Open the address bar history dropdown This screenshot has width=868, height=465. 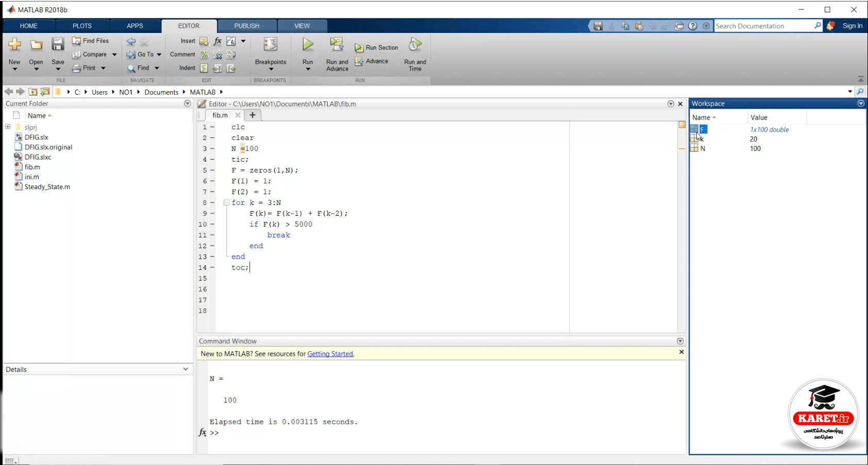click(x=850, y=92)
